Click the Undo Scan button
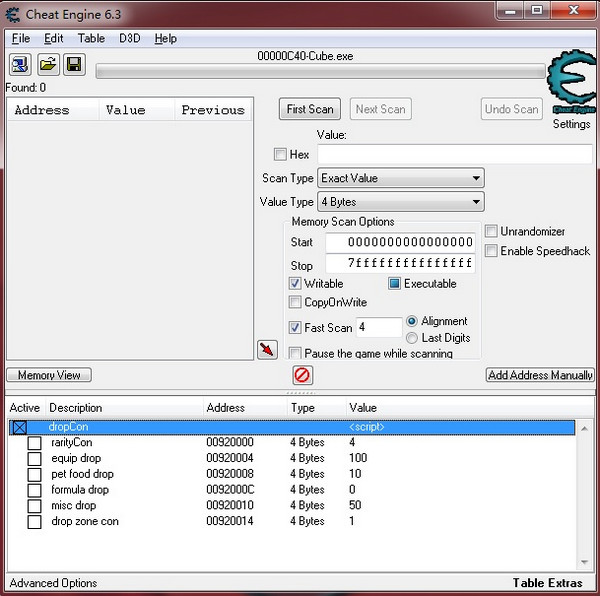 512,109
